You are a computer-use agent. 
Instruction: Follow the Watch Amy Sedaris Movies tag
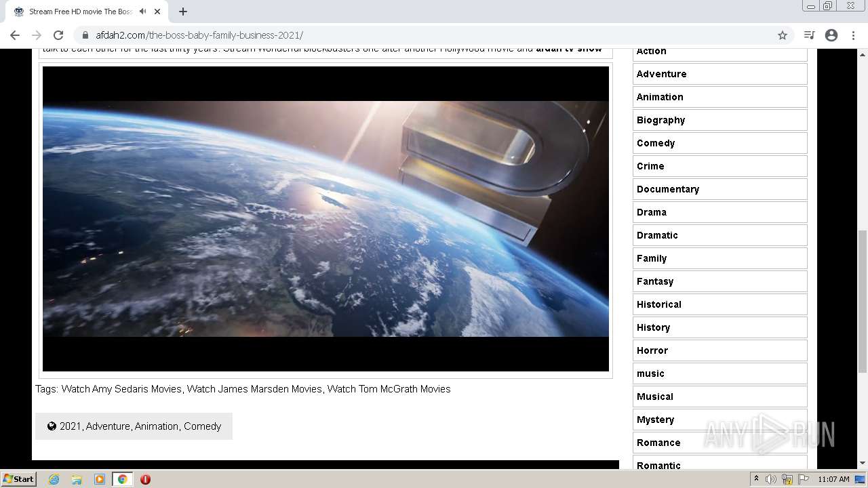point(121,389)
